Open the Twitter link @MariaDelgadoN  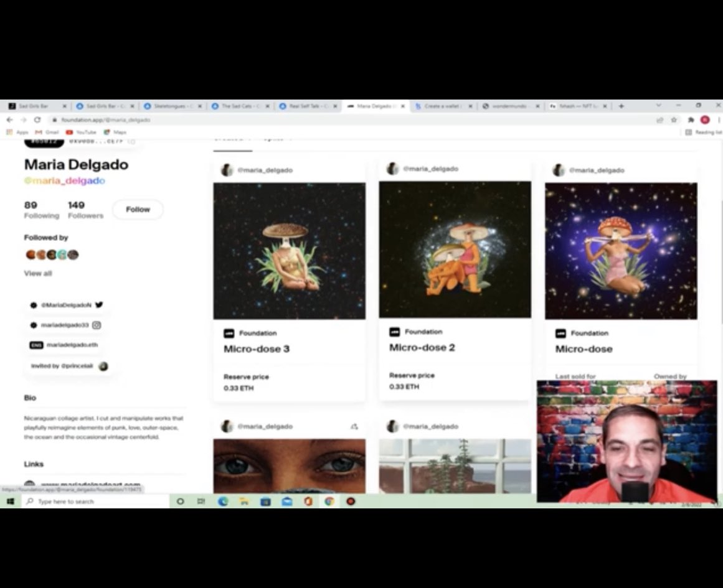pyautogui.click(x=67, y=305)
